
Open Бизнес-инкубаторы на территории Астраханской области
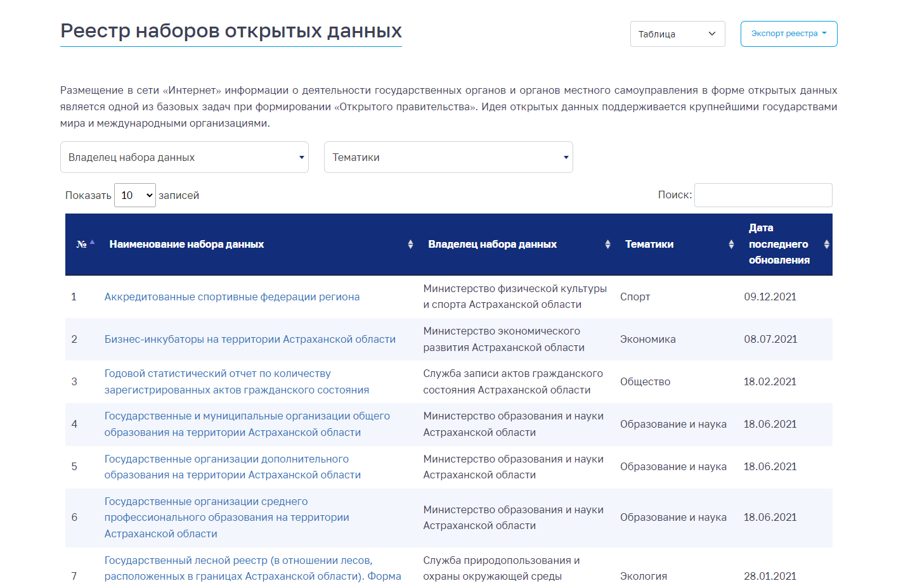(250, 340)
